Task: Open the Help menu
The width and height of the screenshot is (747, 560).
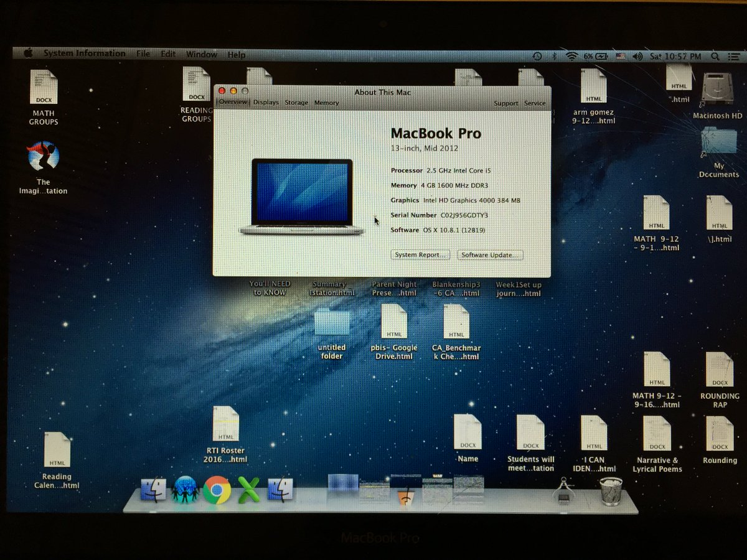Action: pyautogui.click(x=237, y=55)
